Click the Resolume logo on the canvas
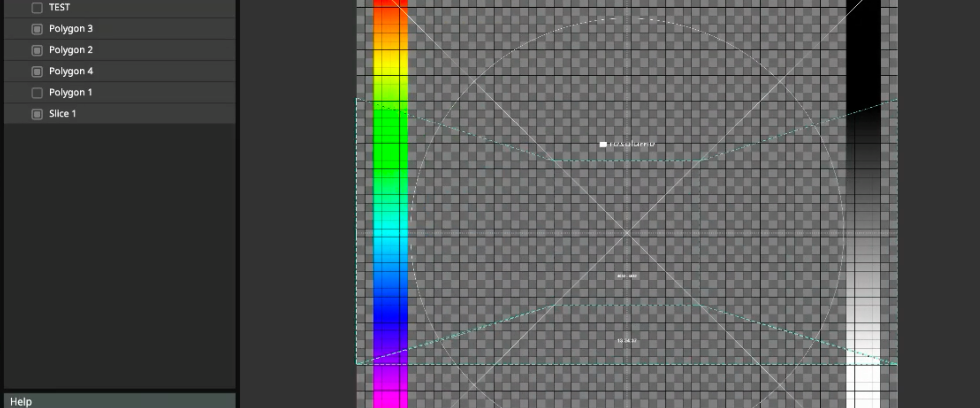Screen dimensions: 980x408 pyautogui.click(x=627, y=144)
